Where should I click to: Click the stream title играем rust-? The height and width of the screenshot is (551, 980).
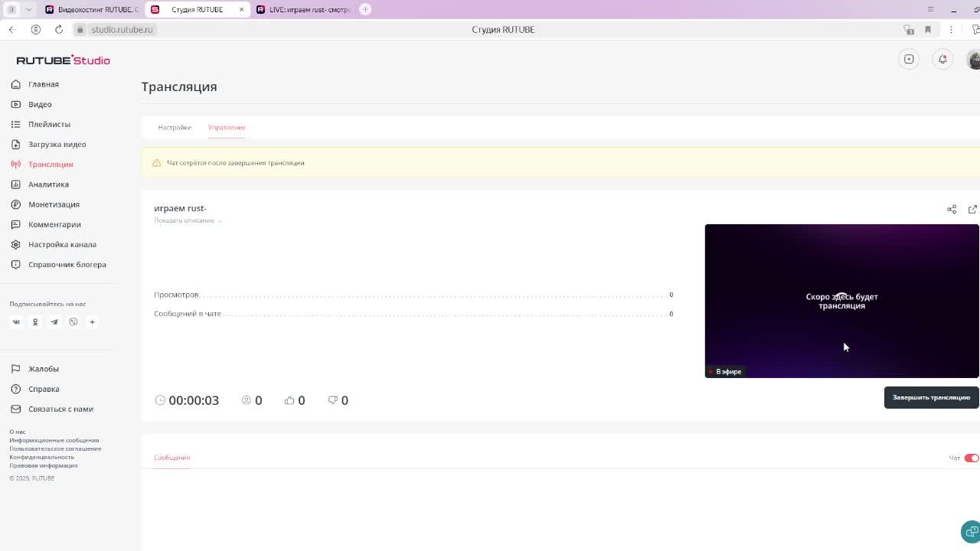point(180,208)
